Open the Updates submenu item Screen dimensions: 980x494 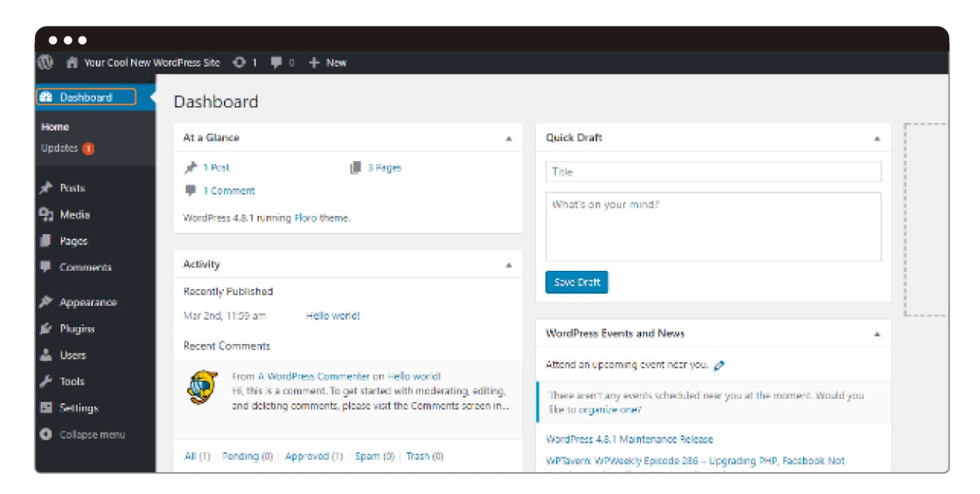click(59, 148)
